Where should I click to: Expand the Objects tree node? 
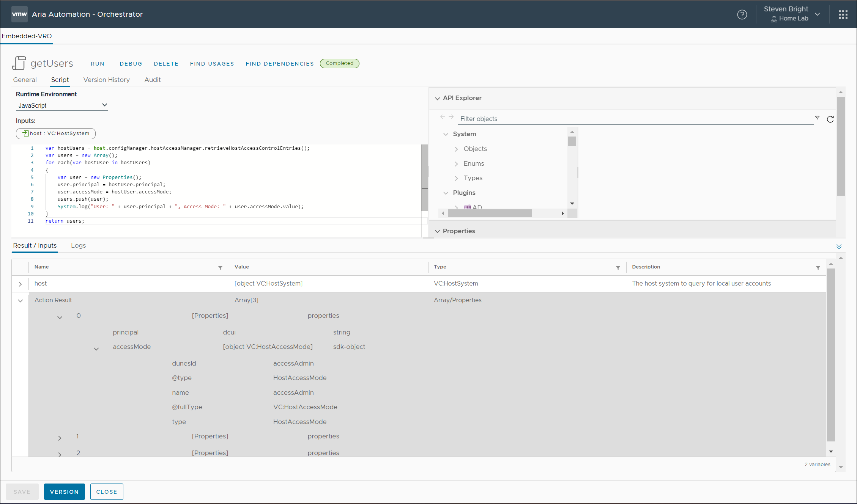tap(456, 149)
